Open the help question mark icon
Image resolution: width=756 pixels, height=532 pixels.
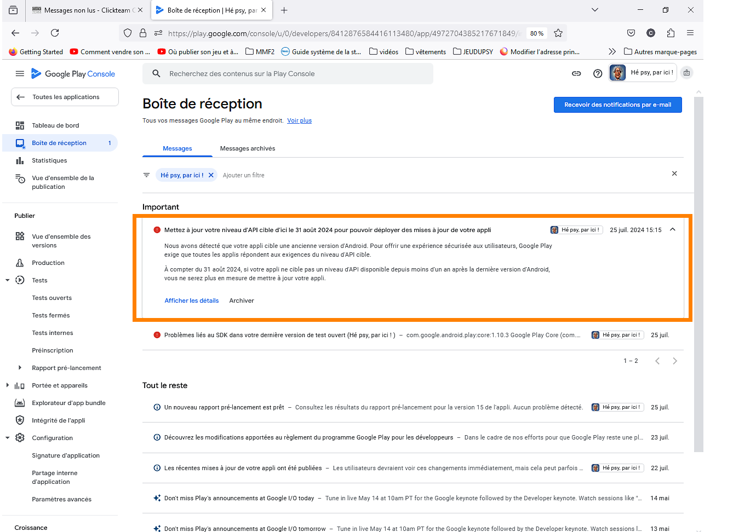(598, 73)
